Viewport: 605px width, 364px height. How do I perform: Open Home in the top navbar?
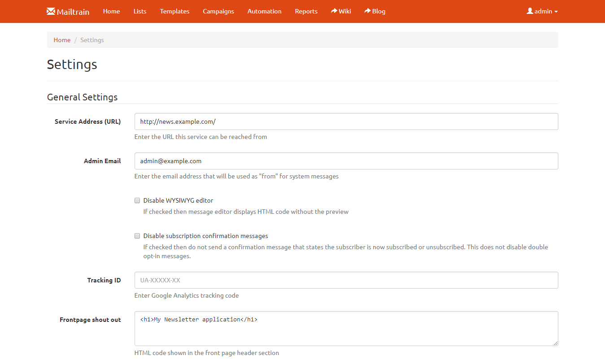click(x=111, y=11)
